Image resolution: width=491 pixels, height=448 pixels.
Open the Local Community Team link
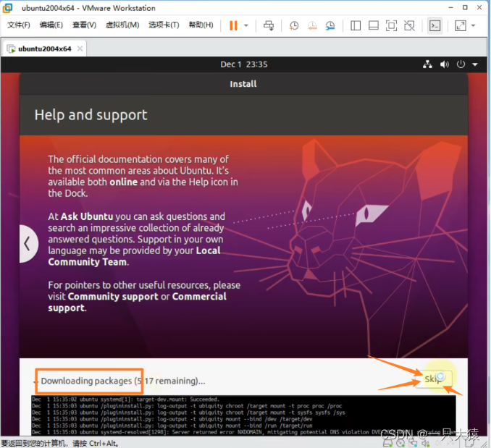point(134,256)
